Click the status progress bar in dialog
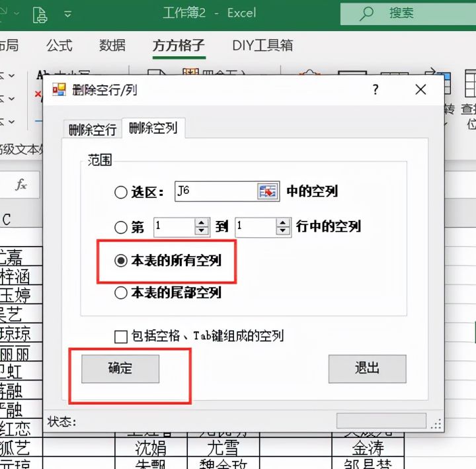 pos(381,421)
